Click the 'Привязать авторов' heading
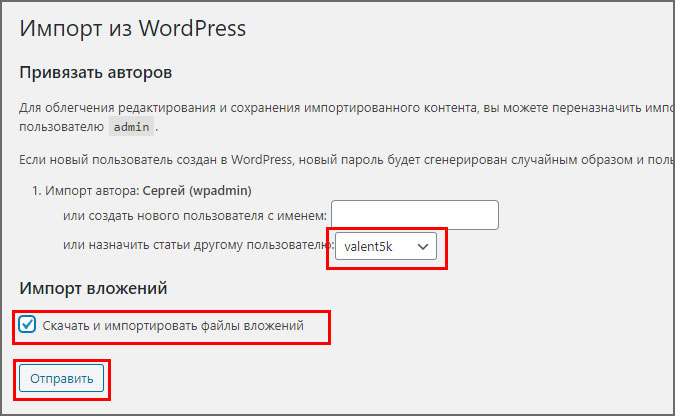Viewport: 675px width, 416px height. tap(96, 72)
